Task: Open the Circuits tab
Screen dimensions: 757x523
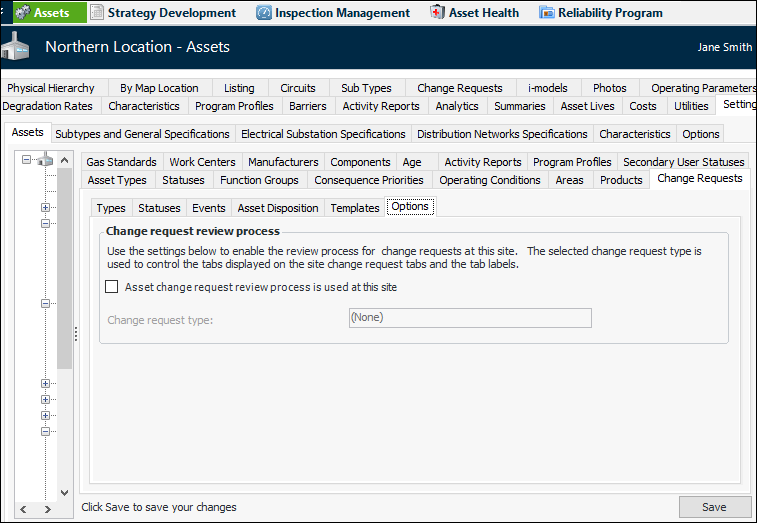Action: (x=298, y=88)
